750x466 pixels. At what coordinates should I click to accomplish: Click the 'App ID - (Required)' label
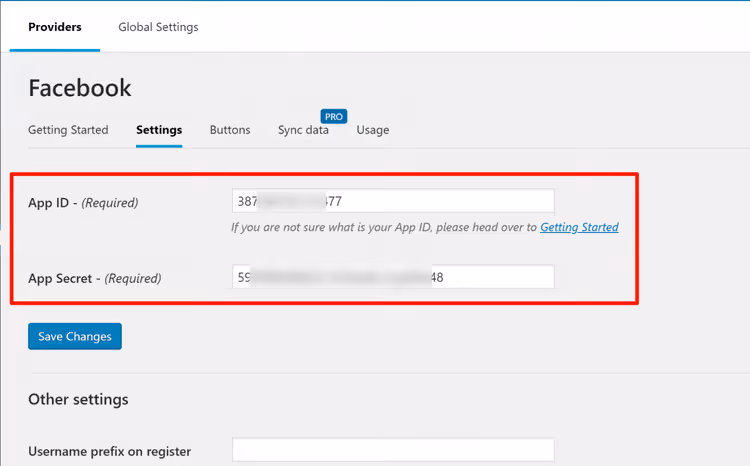click(x=83, y=202)
